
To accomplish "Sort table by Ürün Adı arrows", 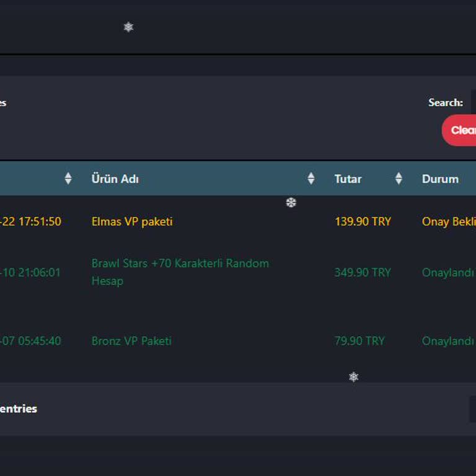I will tap(311, 178).
